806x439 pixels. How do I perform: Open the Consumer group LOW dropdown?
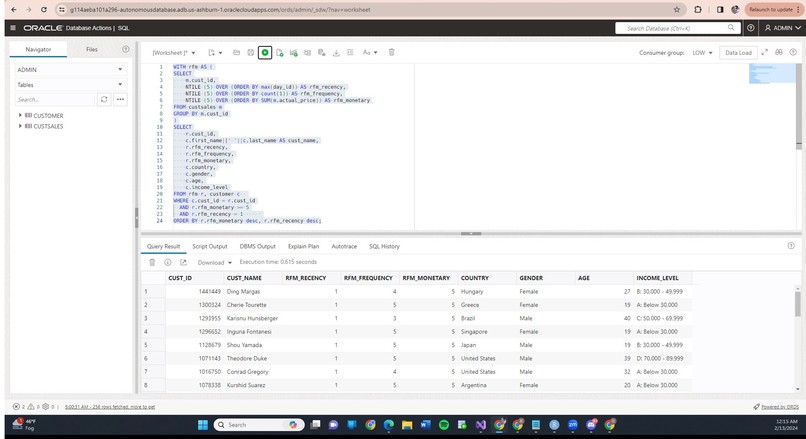coord(702,52)
